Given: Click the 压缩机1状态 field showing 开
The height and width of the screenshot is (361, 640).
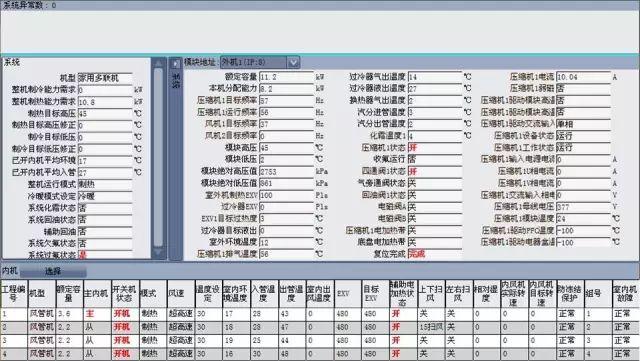Looking at the screenshot, I should (x=435, y=147).
